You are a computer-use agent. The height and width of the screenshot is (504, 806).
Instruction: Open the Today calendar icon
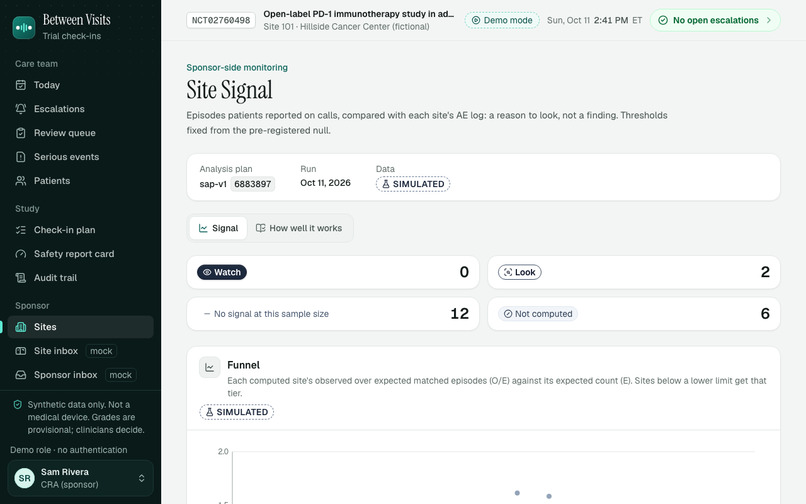click(21, 85)
